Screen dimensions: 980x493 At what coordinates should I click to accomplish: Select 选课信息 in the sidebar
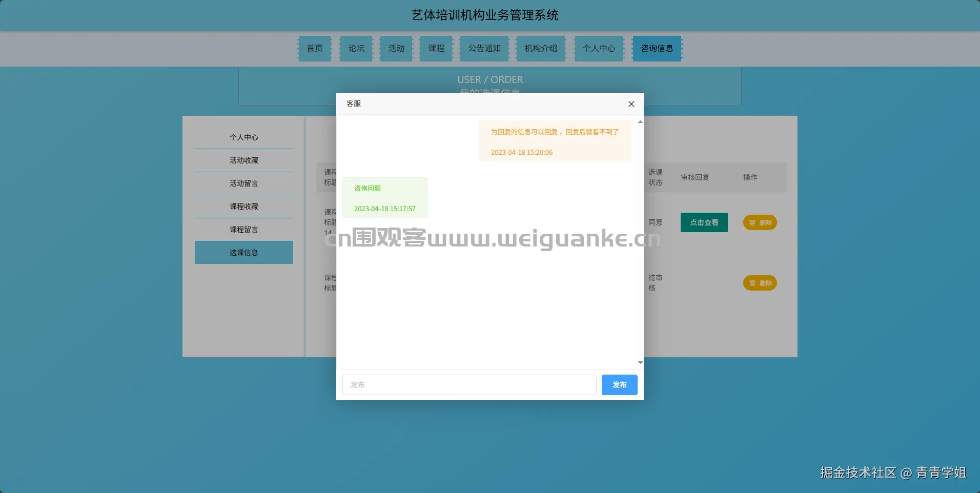pos(244,253)
